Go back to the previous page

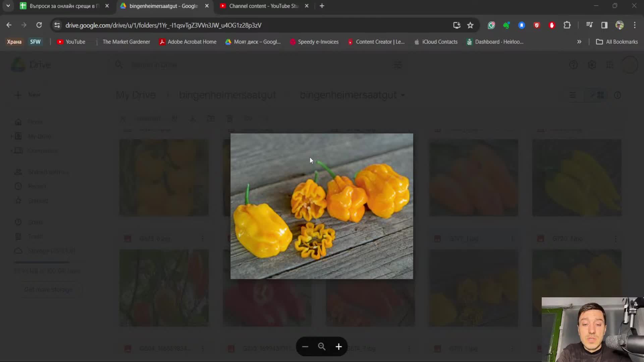click(9, 25)
